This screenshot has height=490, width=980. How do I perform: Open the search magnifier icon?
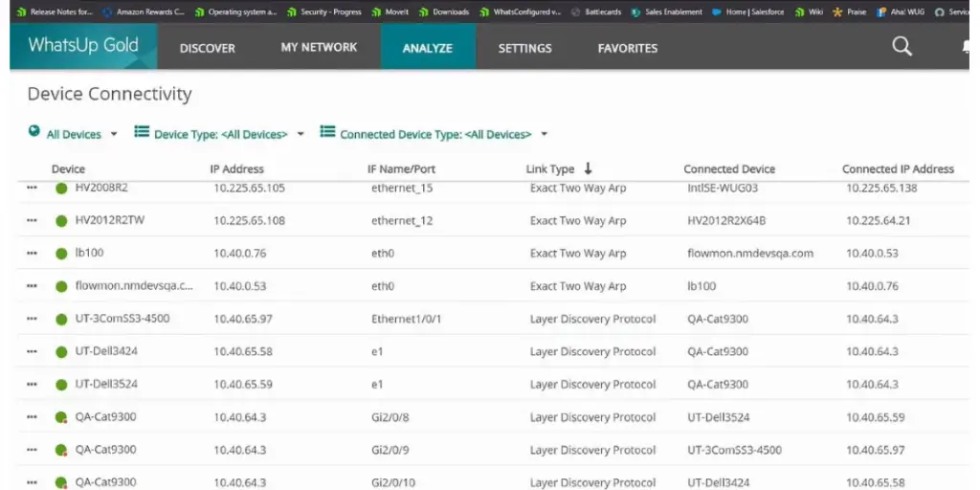click(x=902, y=46)
